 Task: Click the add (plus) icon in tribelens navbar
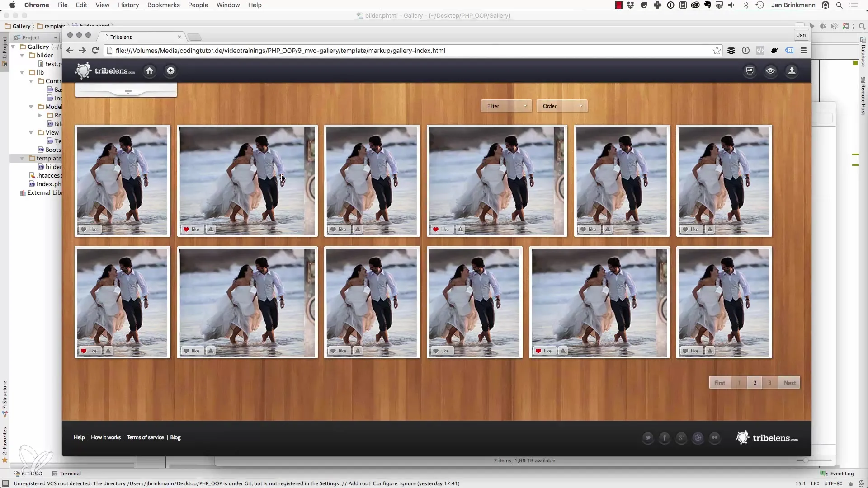pyautogui.click(x=170, y=70)
